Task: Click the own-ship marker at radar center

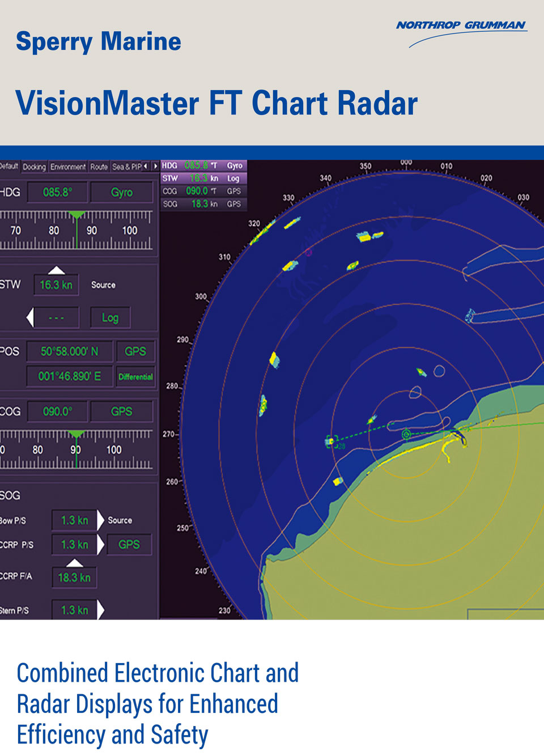Action: tap(406, 435)
